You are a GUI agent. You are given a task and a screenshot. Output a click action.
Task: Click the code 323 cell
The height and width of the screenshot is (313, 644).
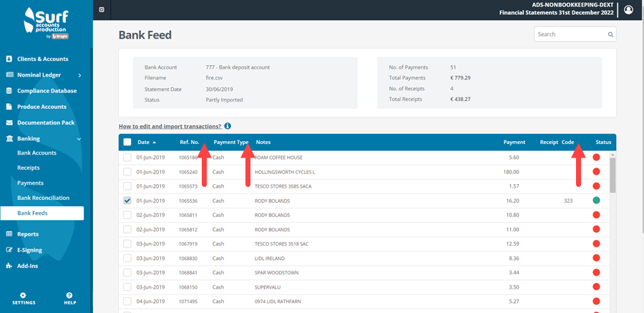coord(568,201)
